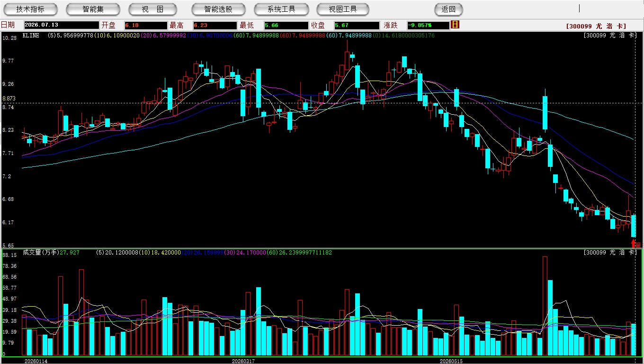Click the 10.28 price axis label
Viewport: 644px width, 364px height.
tap(9, 38)
